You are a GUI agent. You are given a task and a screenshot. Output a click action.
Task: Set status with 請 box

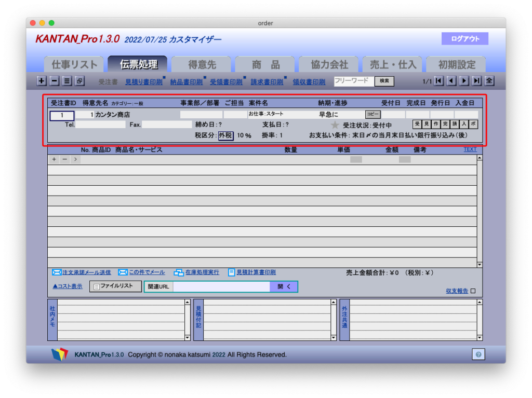(455, 124)
